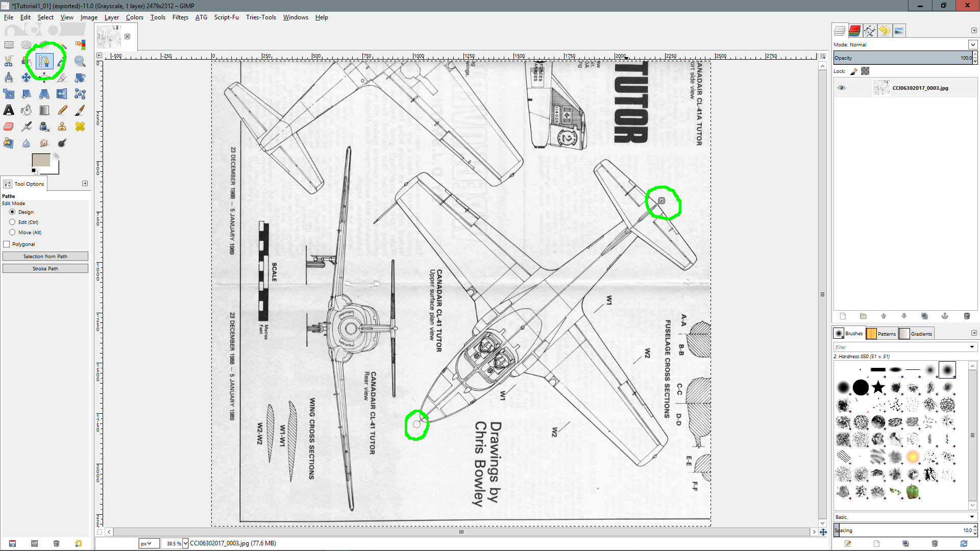Pick the Select by Color tool
Image resolution: width=980 pixels, height=551 pixels.
click(x=80, y=45)
